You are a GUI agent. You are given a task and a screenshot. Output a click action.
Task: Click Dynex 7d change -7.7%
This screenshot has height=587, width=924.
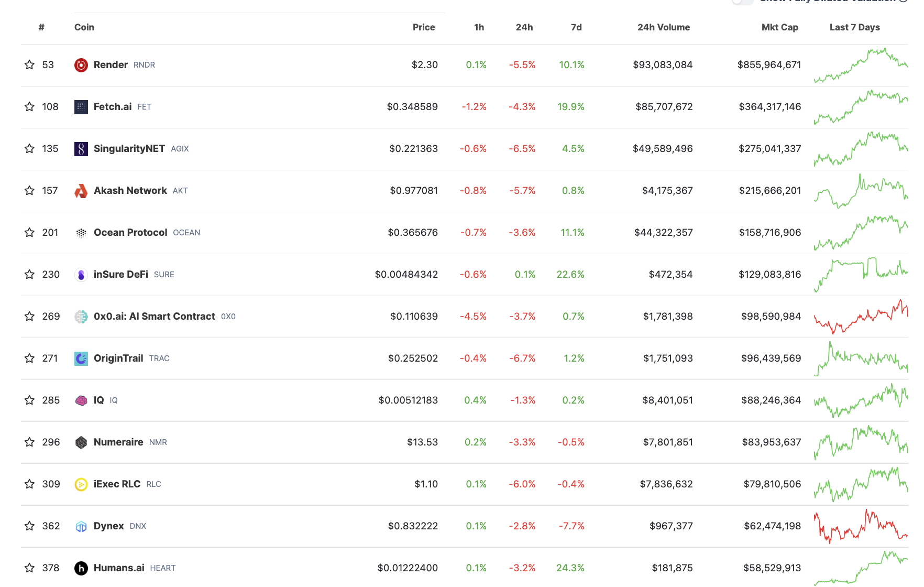(x=571, y=526)
